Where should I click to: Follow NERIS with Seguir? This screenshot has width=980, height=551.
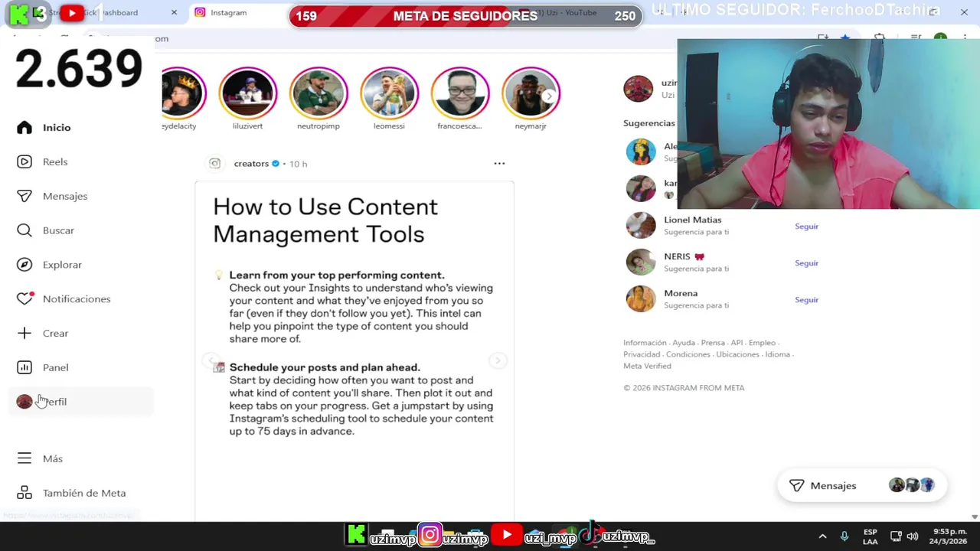tap(806, 263)
